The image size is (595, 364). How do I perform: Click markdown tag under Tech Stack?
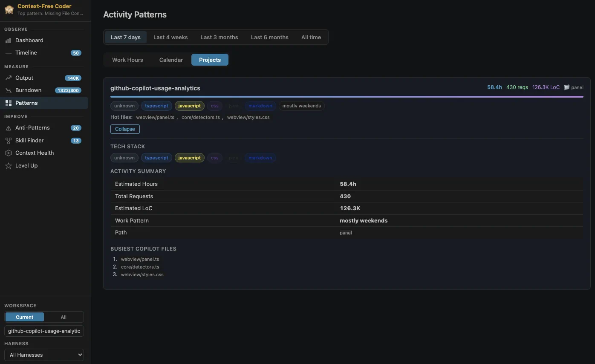260,158
